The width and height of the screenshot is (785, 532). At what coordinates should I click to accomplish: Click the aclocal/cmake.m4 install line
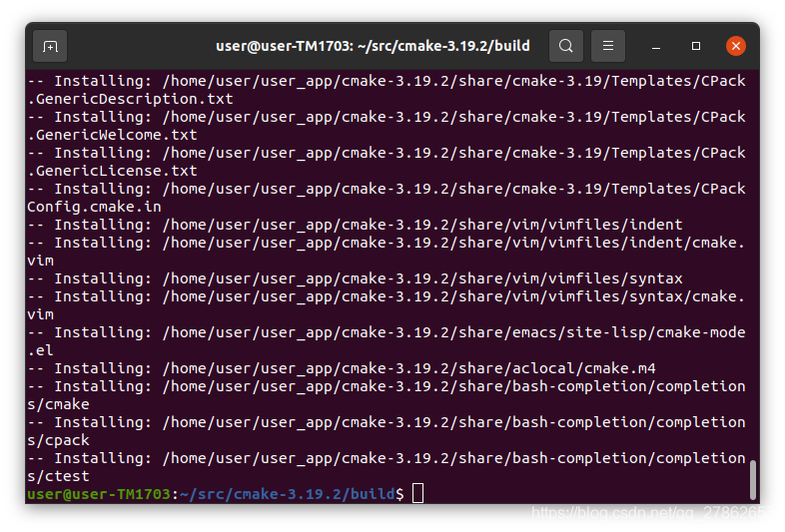341,369
